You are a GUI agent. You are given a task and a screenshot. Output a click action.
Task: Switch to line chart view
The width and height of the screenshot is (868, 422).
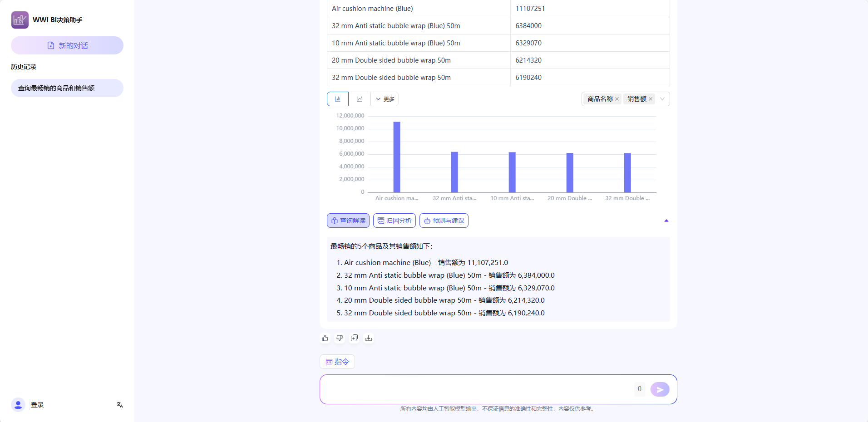pyautogui.click(x=360, y=99)
